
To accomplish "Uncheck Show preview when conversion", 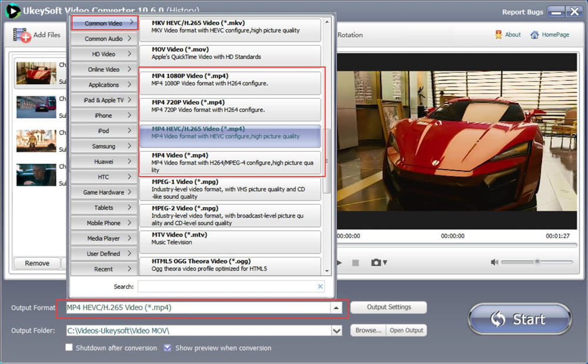I will [168, 348].
